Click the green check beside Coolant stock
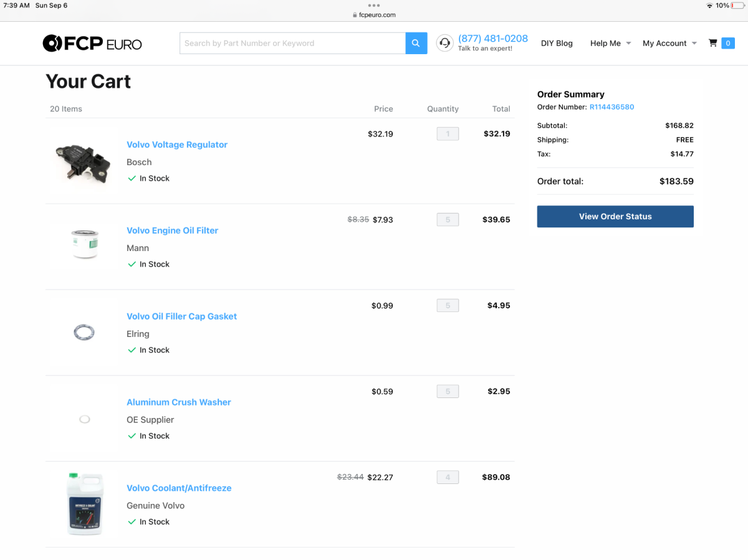748x560 pixels. click(132, 522)
